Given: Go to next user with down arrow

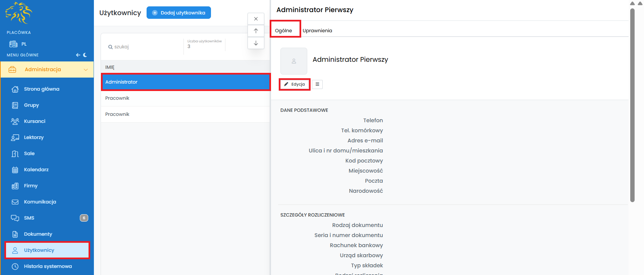Looking at the screenshot, I should click(x=256, y=43).
